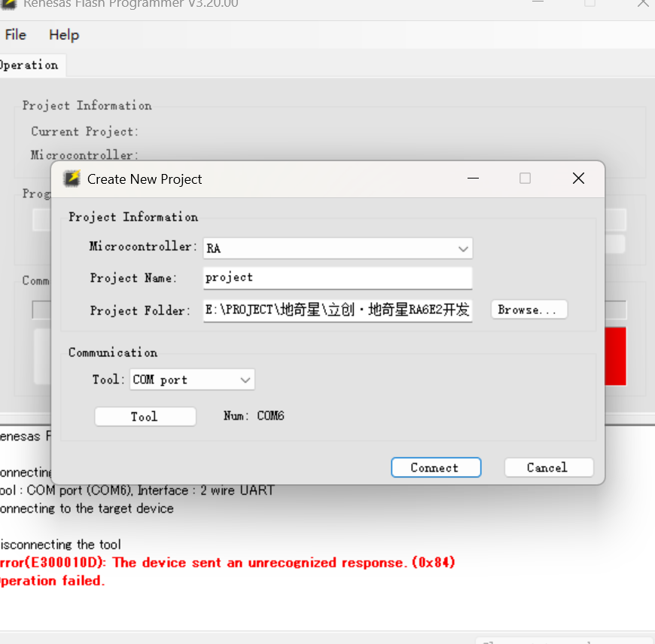Cancel the Create New Project dialog
This screenshot has width=655, height=644.
point(549,467)
